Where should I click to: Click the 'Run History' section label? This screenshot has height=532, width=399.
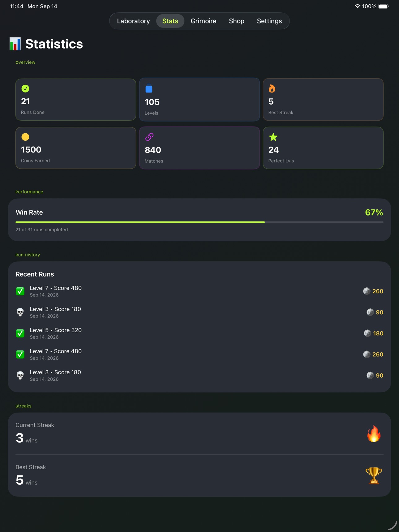coord(28,255)
